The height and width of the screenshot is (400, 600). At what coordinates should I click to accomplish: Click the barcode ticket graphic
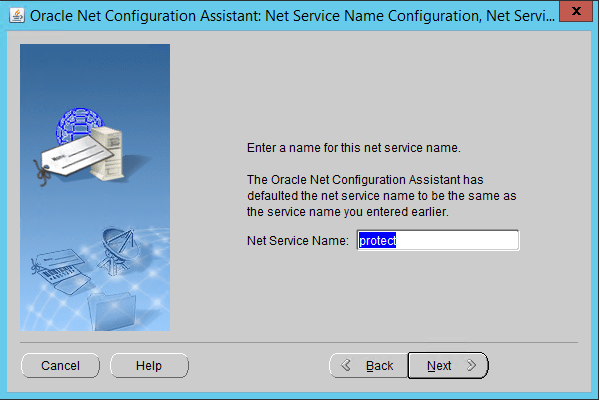point(61,271)
